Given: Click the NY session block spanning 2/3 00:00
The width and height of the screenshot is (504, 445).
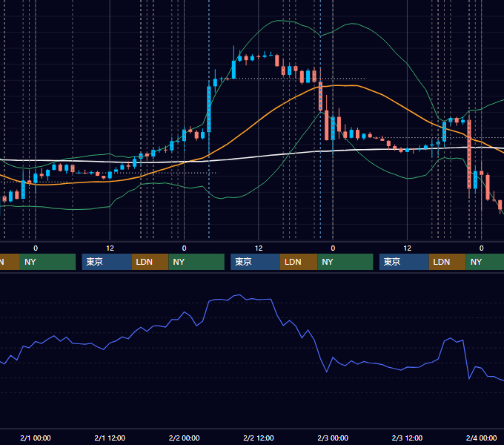Looking at the screenshot, I should click(345, 262).
